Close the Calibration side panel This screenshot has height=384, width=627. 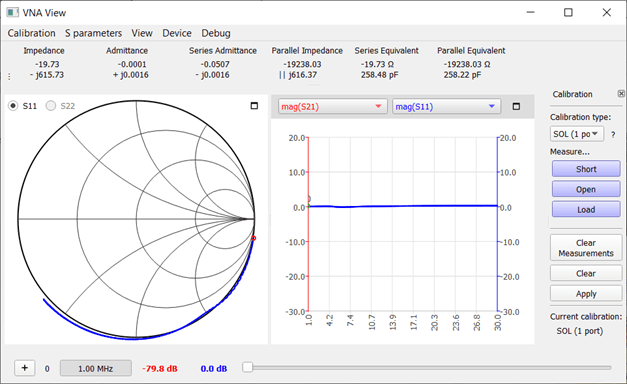click(621, 94)
